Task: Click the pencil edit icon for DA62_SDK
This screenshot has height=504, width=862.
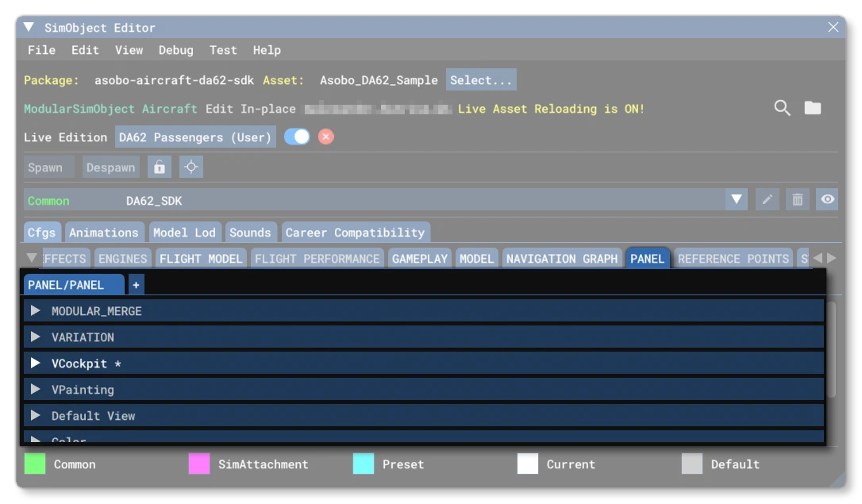Action: tap(767, 199)
